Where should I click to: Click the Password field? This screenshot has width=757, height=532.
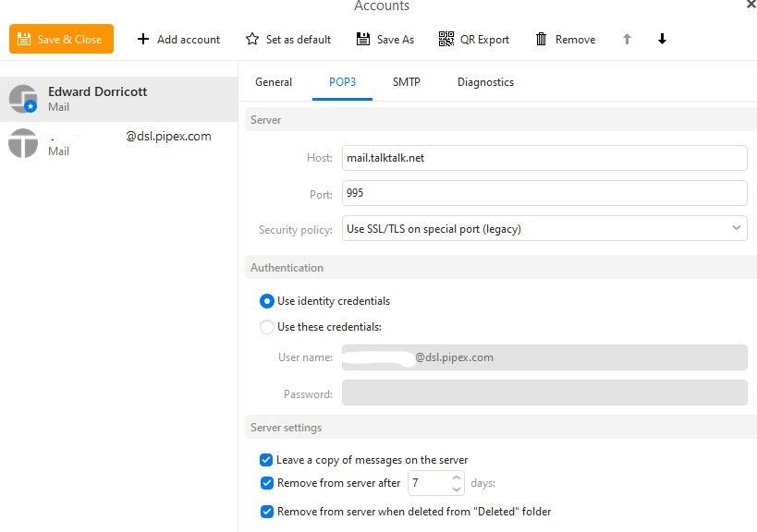(x=544, y=393)
